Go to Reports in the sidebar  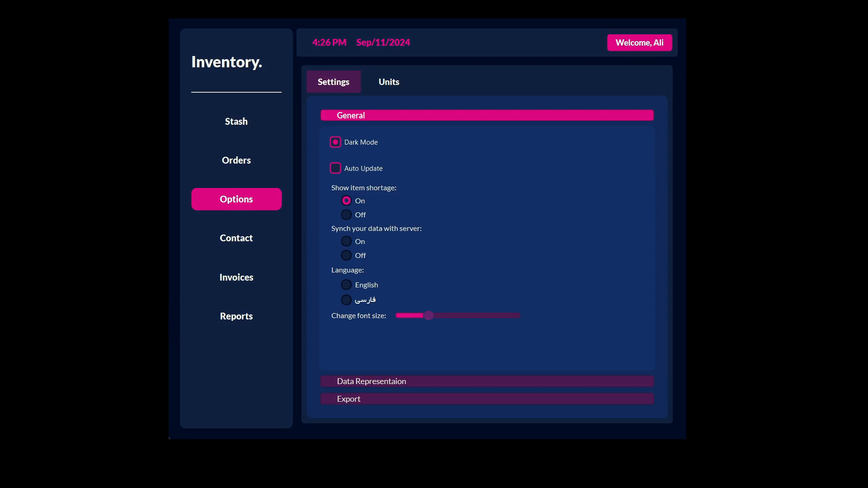click(236, 316)
